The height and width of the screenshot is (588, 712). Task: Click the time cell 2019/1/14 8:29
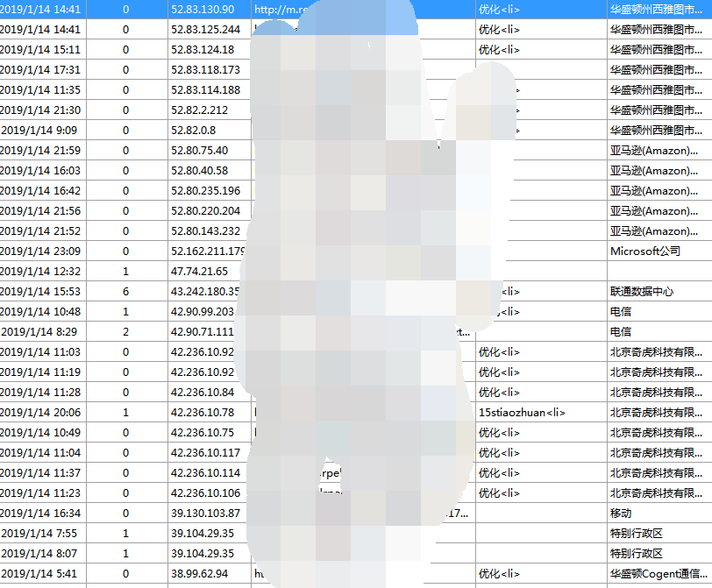(x=39, y=332)
